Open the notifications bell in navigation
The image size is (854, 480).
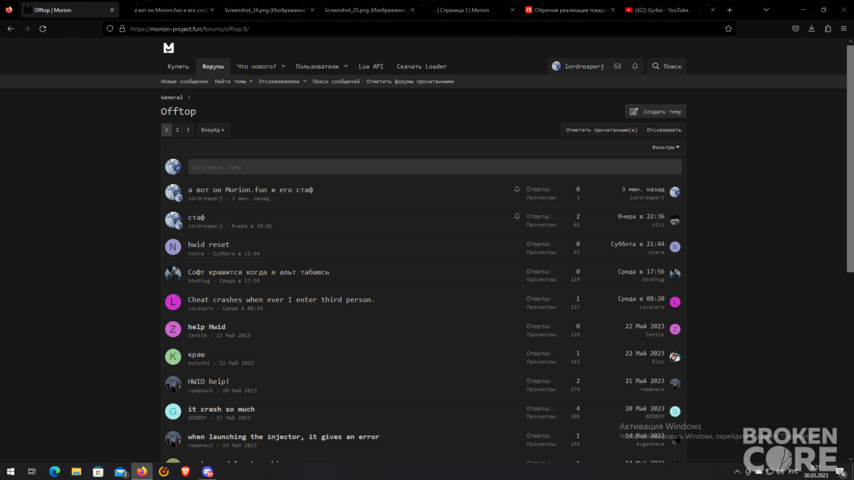[x=635, y=66]
